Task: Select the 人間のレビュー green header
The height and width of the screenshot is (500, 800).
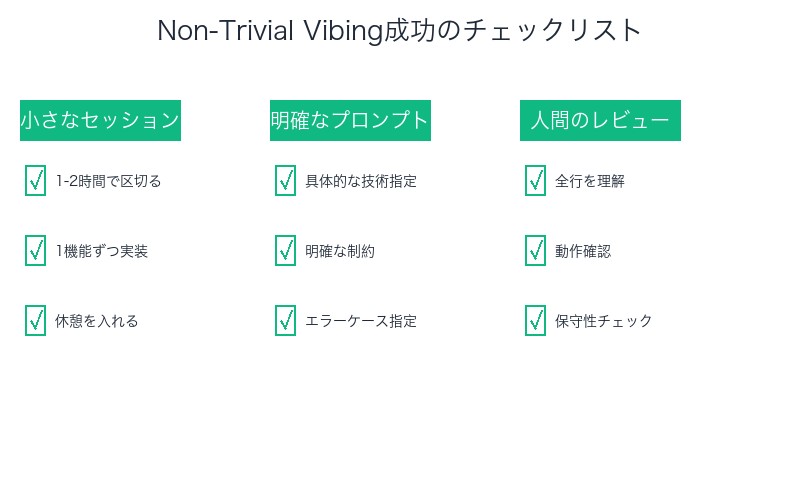Action: click(x=600, y=121)
